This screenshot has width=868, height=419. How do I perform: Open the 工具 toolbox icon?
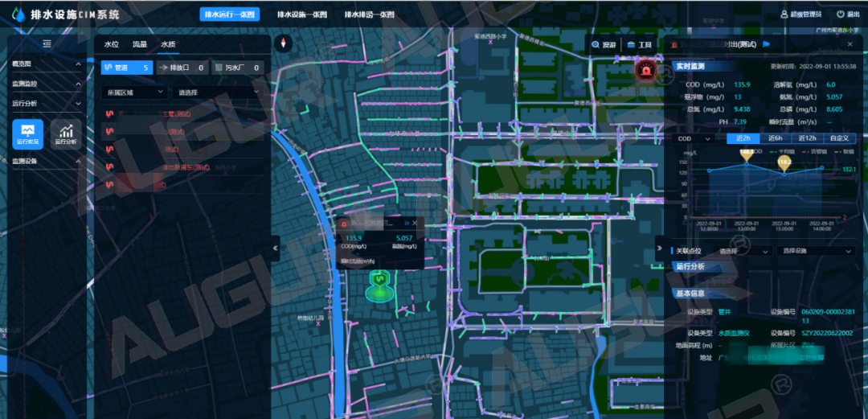pyautogui.click(x=640, y=45)
